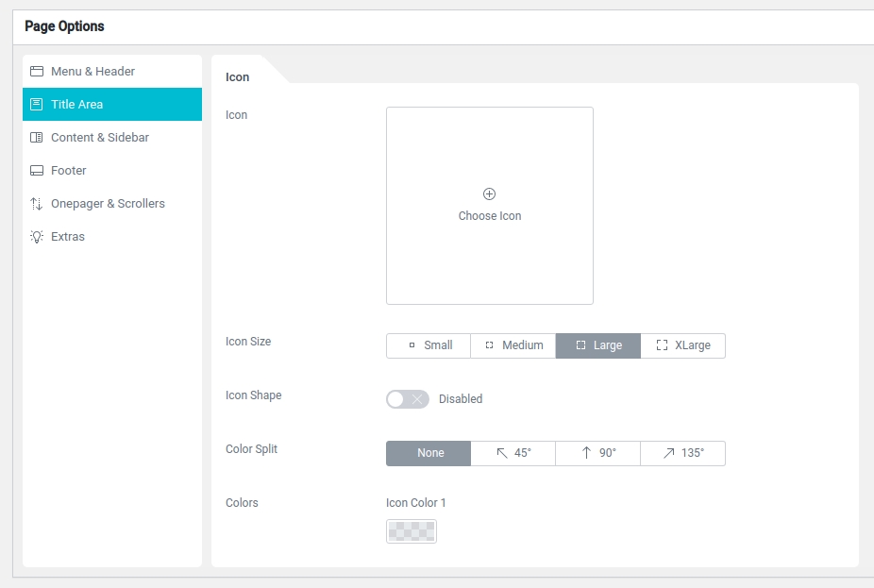This screenshot has width=874, height=588.
Task: Open the Extras options section
Action: pyautogui.click(x=68, y=237)
